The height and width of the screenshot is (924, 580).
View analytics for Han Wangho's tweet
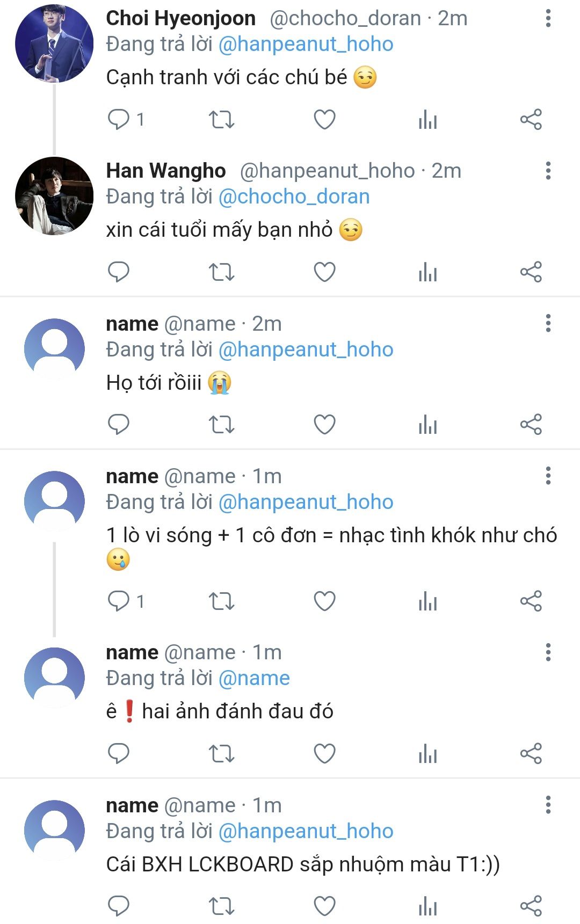tap(427, 272)
